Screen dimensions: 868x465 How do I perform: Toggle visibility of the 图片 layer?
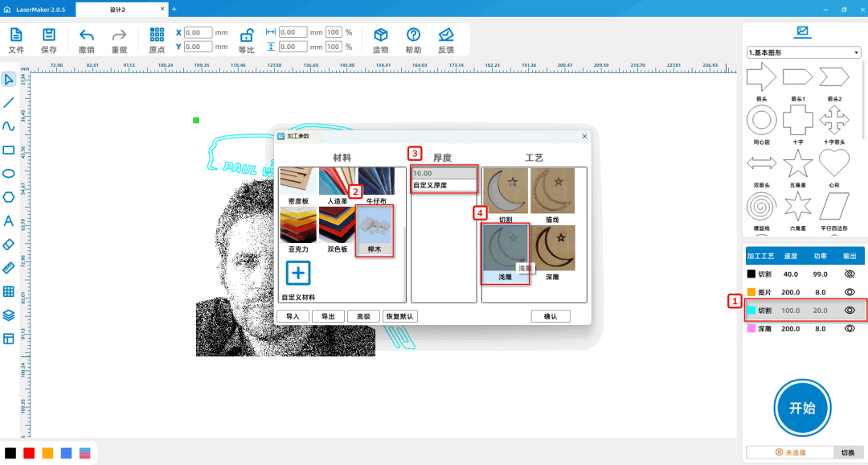[x=849, y=292]
